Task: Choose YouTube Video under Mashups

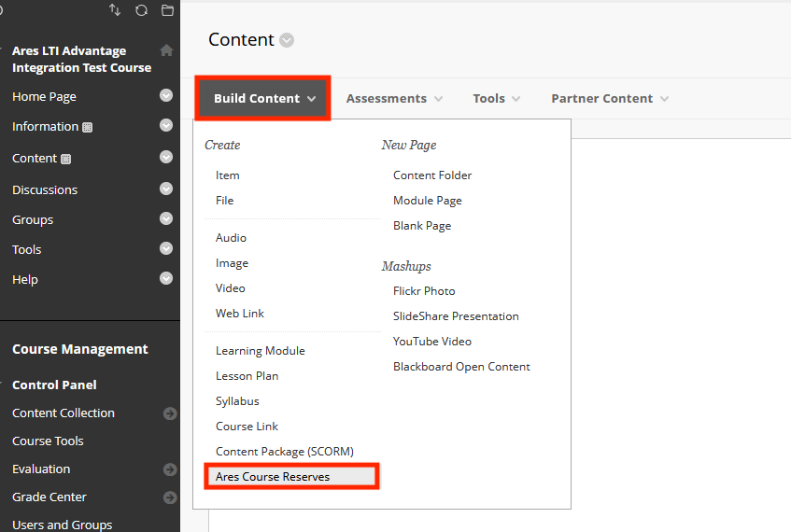Action: [x=431, y=342]
